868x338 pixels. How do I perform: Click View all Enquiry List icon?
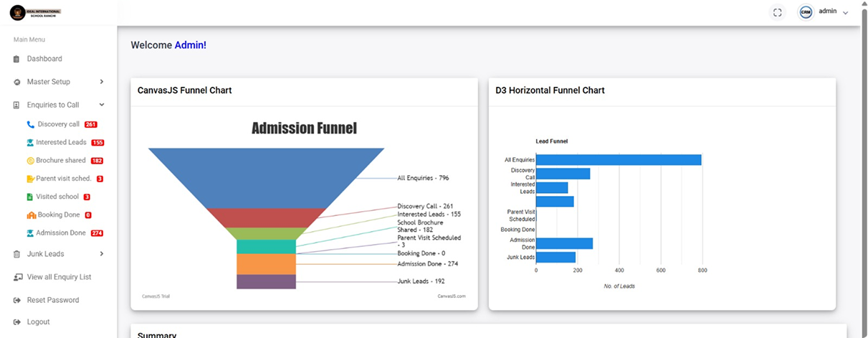18,277
